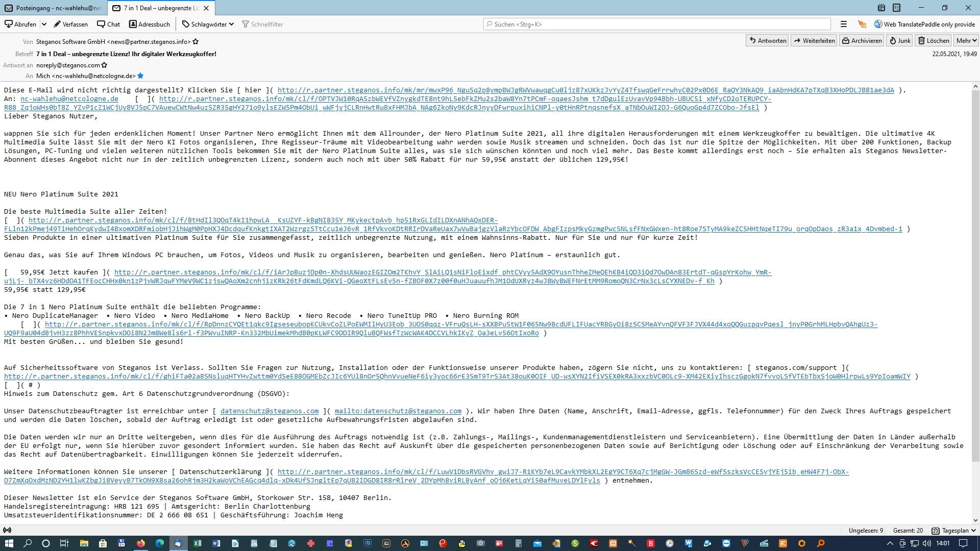
Task: Toggle star beside noreply@steganos.com
Action: pos(105,65)
